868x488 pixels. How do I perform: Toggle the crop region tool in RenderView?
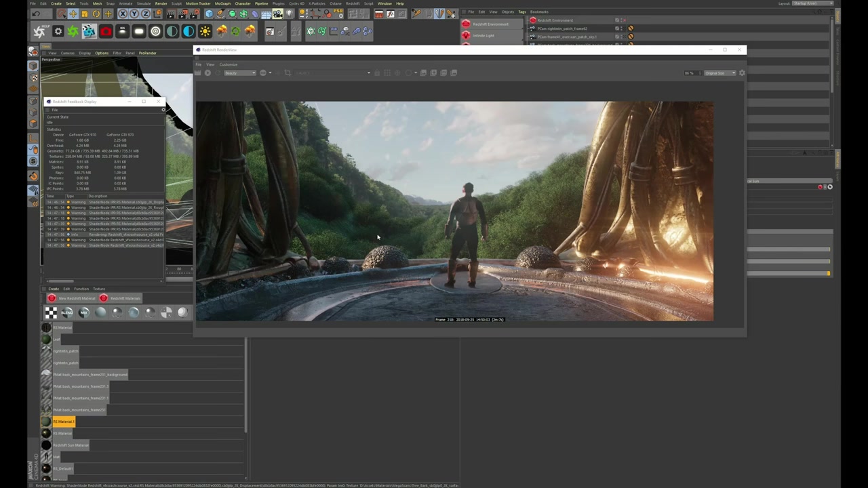click(x=288, y=73)
